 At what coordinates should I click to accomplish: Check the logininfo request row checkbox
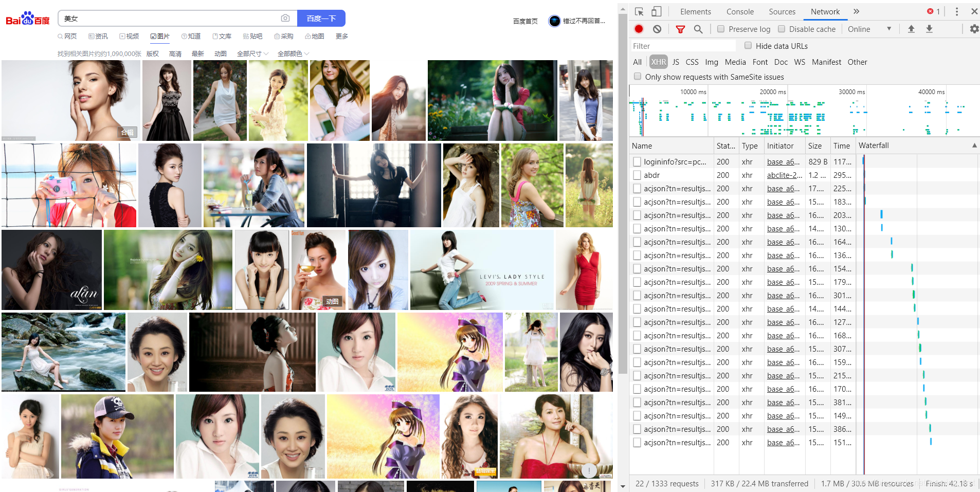pos(637,161)
